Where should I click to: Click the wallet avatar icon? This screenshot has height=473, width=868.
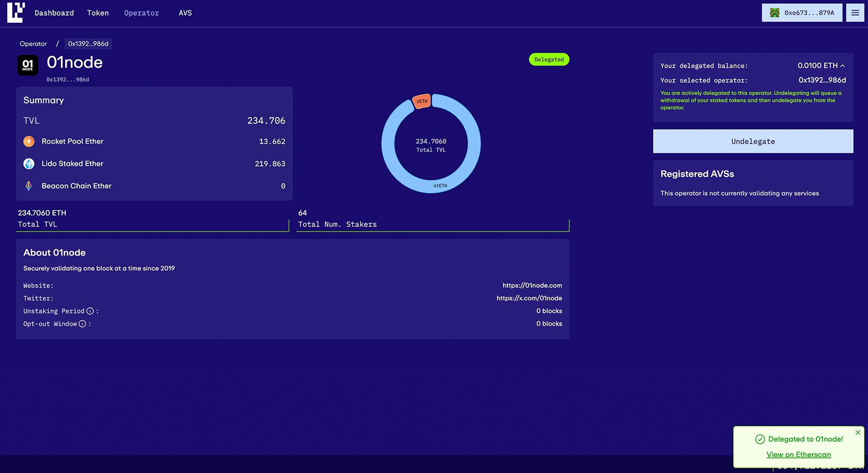click(774, 13)
